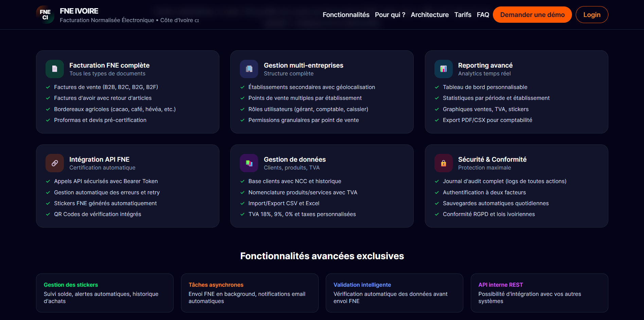Select the Tâches asynchrones card
The width and height of the screenshot is (644, 320).
coord(250,293)
